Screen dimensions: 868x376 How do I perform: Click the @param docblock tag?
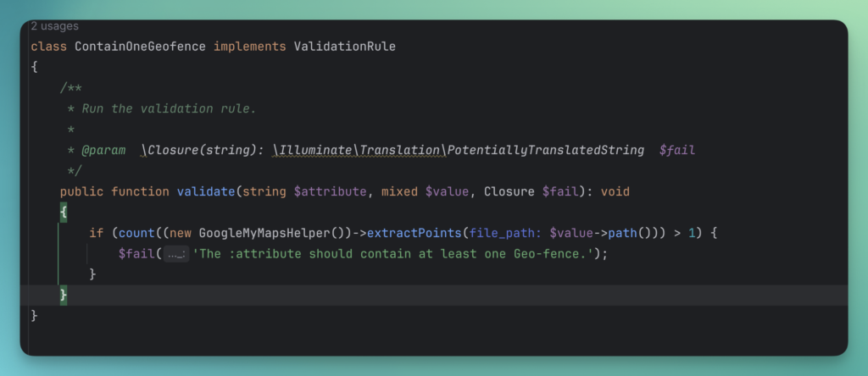tap(103, 150)
